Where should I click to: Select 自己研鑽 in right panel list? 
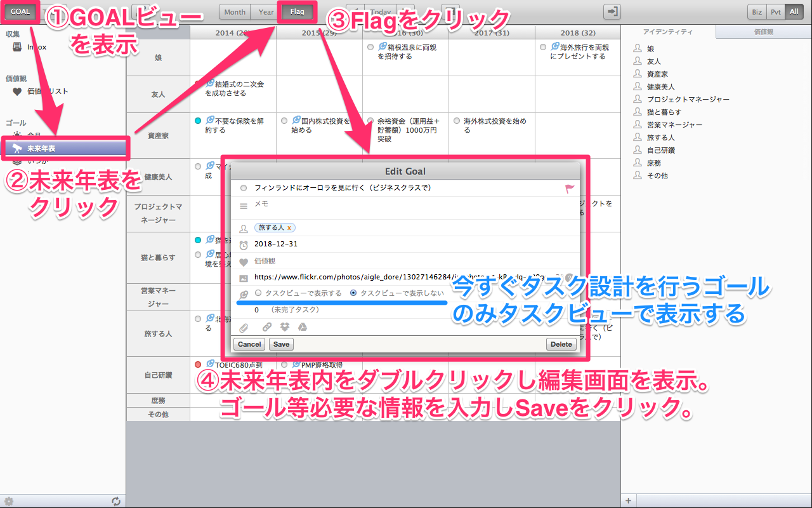click(661, 150)
